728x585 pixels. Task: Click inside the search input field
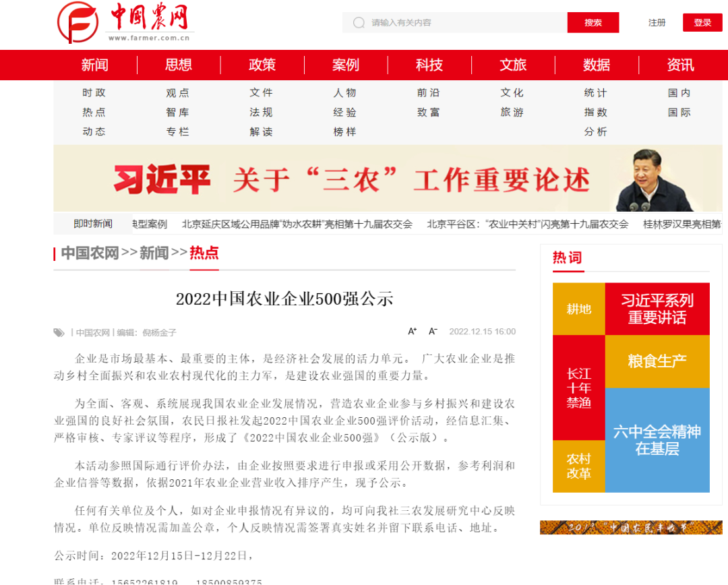coord(465,23)
